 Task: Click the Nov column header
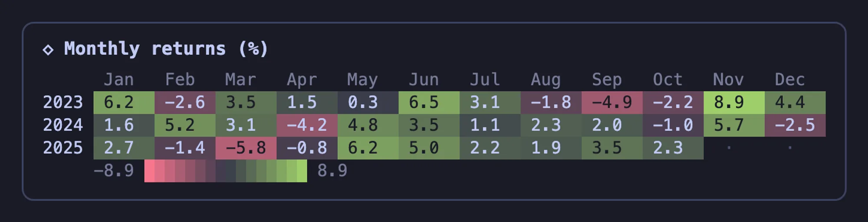point(729,80)
